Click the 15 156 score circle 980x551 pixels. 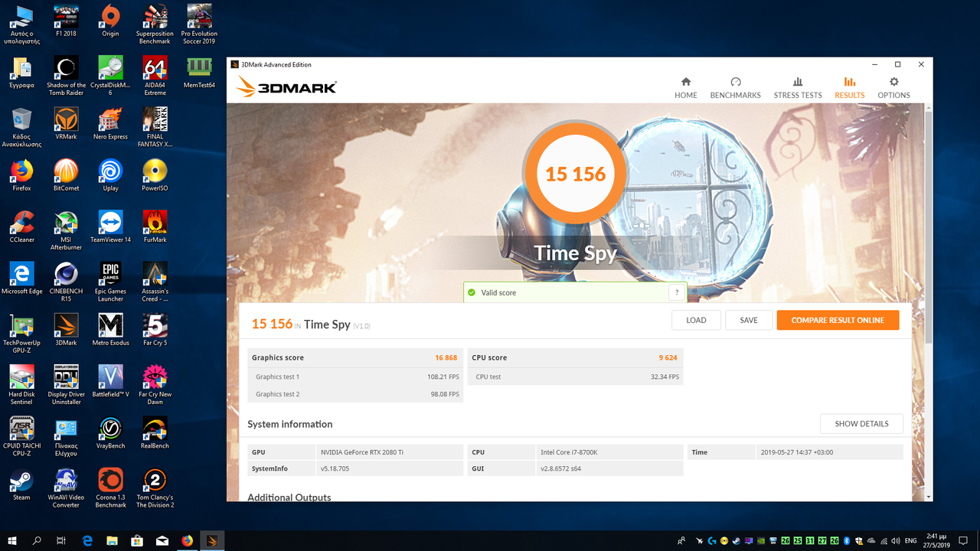[x=575, y=174]
